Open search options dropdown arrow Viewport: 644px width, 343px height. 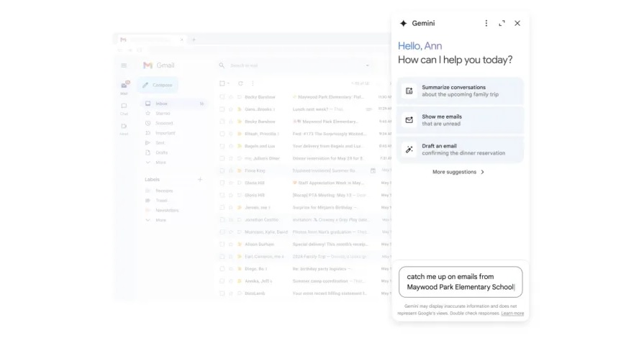point(367,65)
